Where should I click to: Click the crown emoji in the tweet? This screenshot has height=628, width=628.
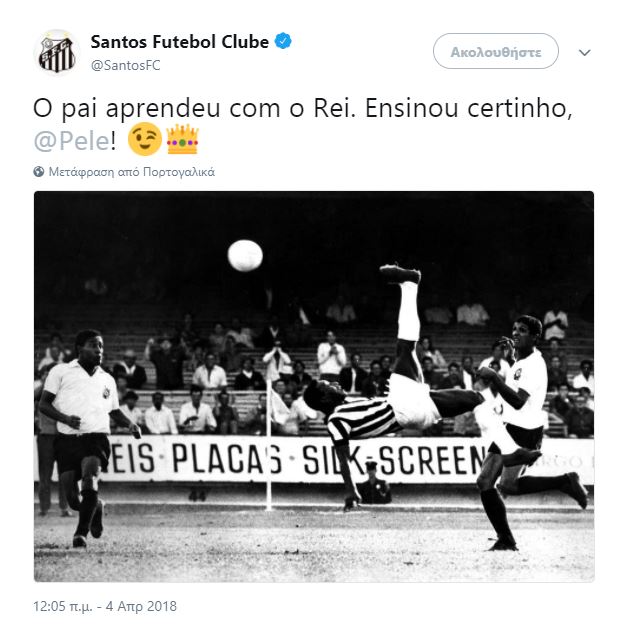[182, 139]
